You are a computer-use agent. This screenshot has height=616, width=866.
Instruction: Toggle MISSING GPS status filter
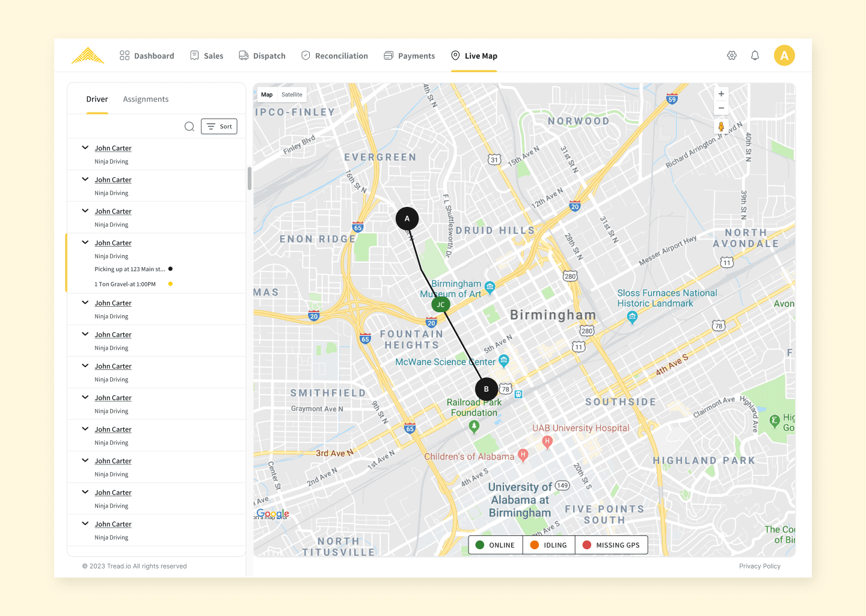click(611, 545)
